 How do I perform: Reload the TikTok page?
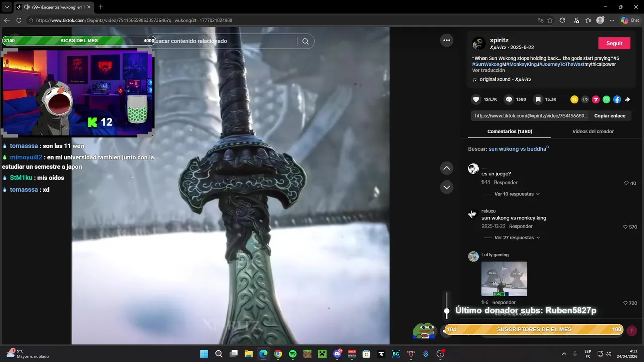point(19,20)
